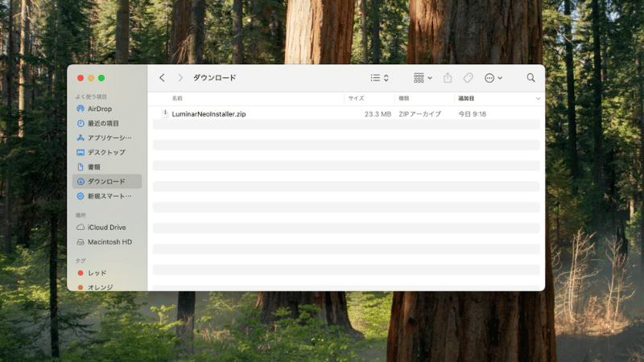Open the more actions ellipsis menu

493,78
